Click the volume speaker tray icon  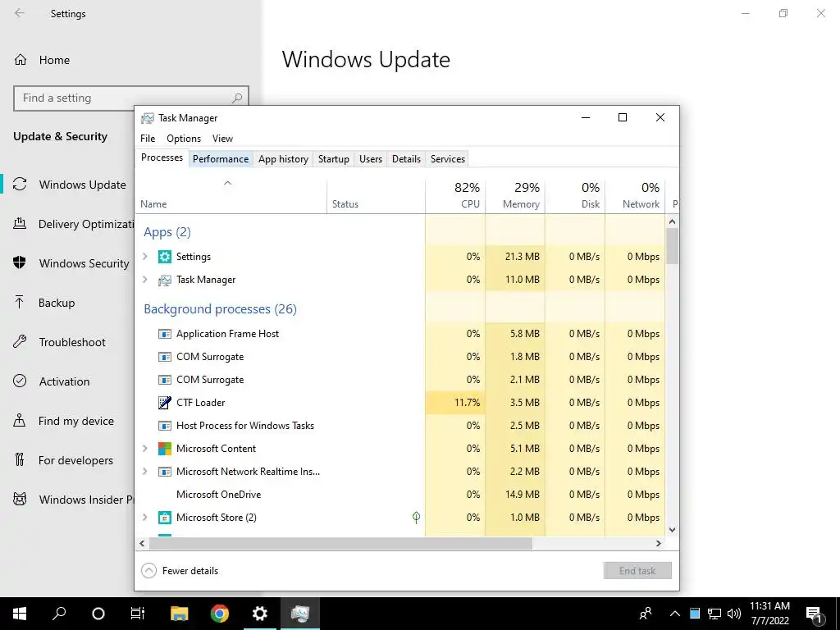pos(734,614)
